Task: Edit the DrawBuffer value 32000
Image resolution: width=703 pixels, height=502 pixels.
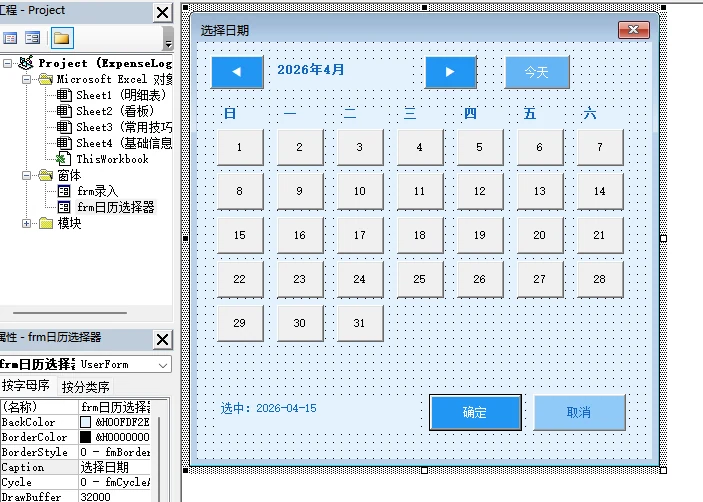Action: click(115, 497)
